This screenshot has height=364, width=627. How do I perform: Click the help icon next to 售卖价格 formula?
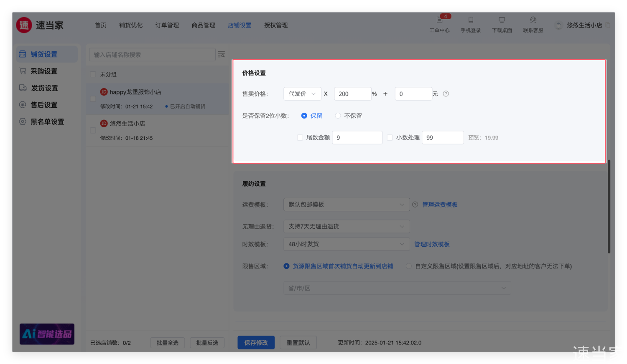click(446, 94)
